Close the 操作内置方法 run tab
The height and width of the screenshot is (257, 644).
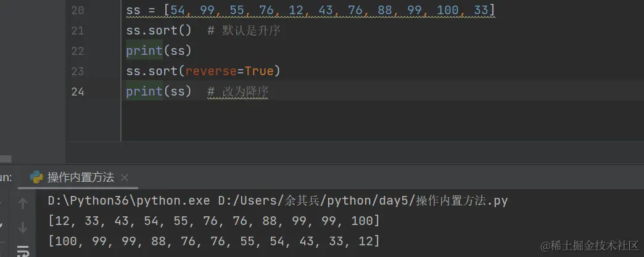125,177
